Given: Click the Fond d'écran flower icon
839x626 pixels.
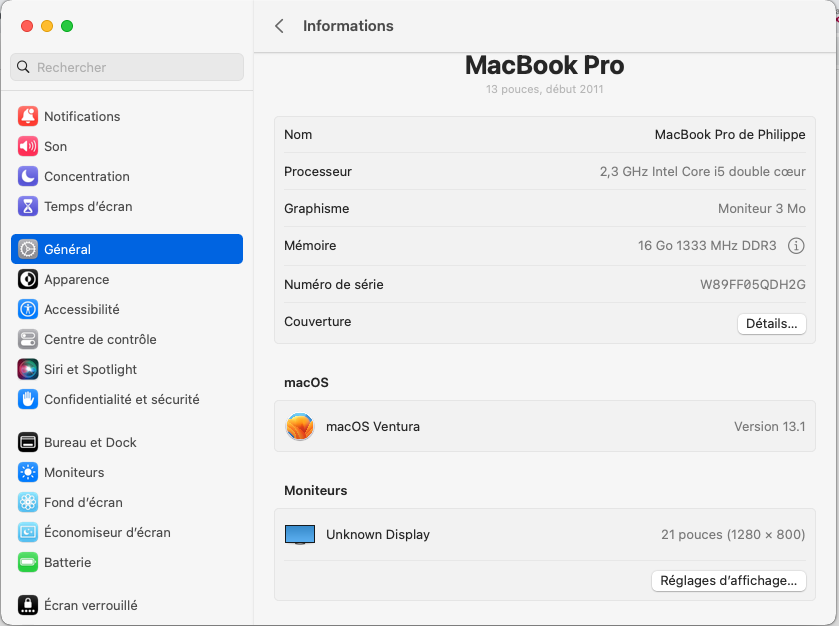Looking at the screenshot, I should coord(28,502).
